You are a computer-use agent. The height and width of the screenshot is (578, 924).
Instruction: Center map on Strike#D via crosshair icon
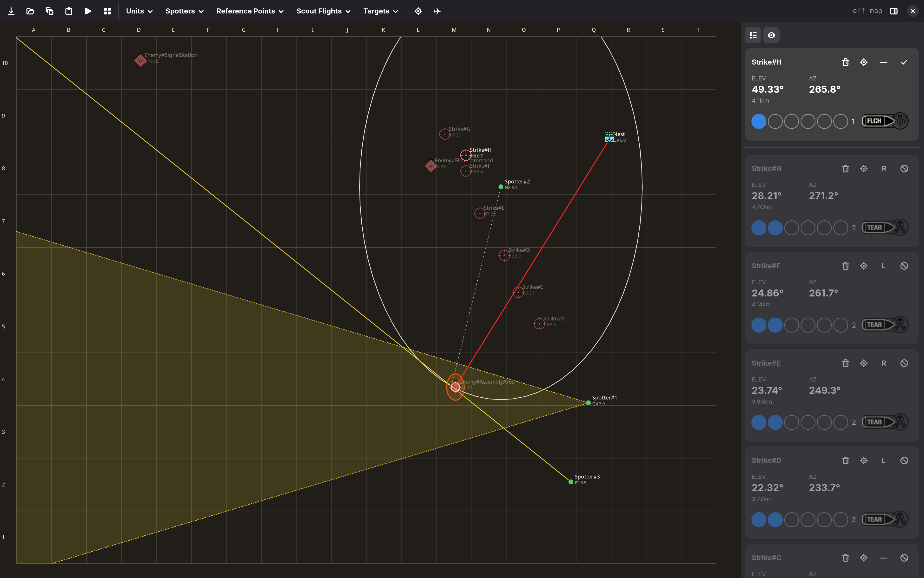click(864, 460)
